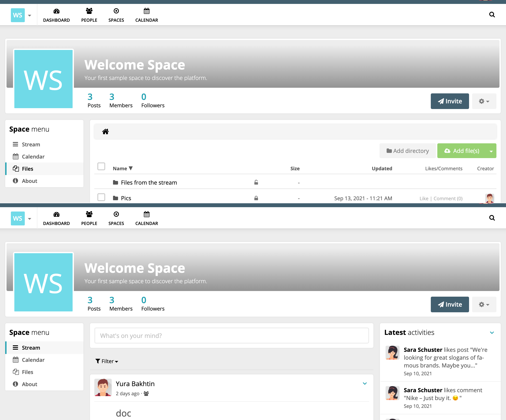506x420 pixels.
Task: Open the Add file(s) dropdown caret
Action: [491, 151]
